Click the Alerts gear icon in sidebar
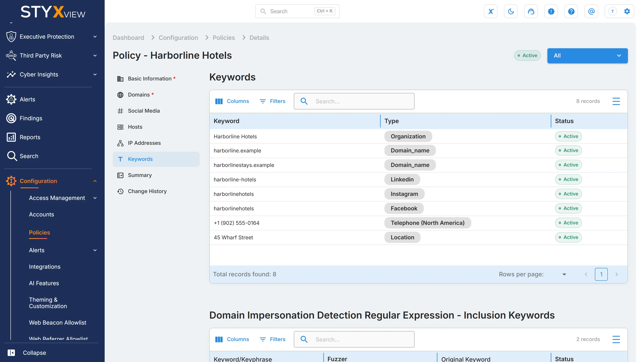Viewport: 644px width, 362px height. [x=11, y=99]
